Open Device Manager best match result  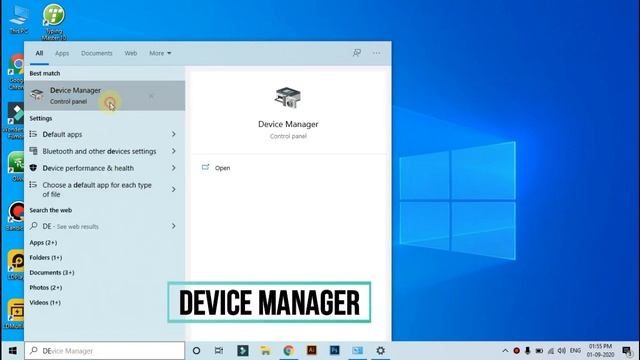click(x=104, y=96)
